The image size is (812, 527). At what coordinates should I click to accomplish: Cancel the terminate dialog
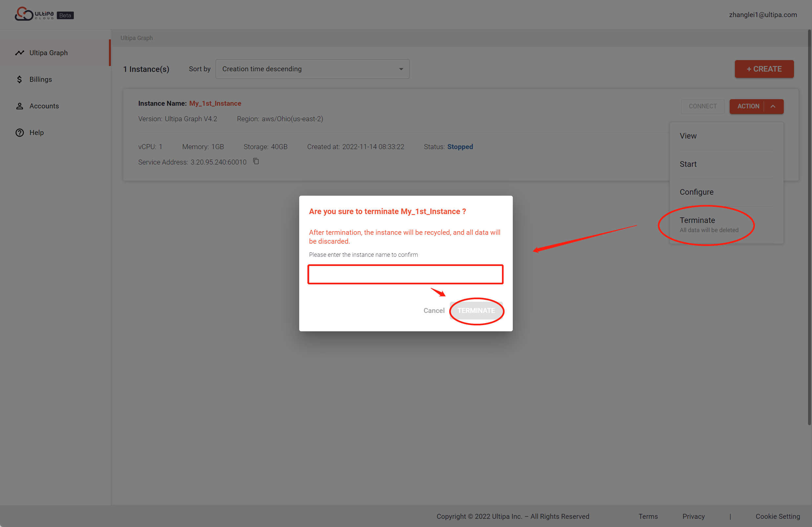pyautogui.click(x=434, y=311)
